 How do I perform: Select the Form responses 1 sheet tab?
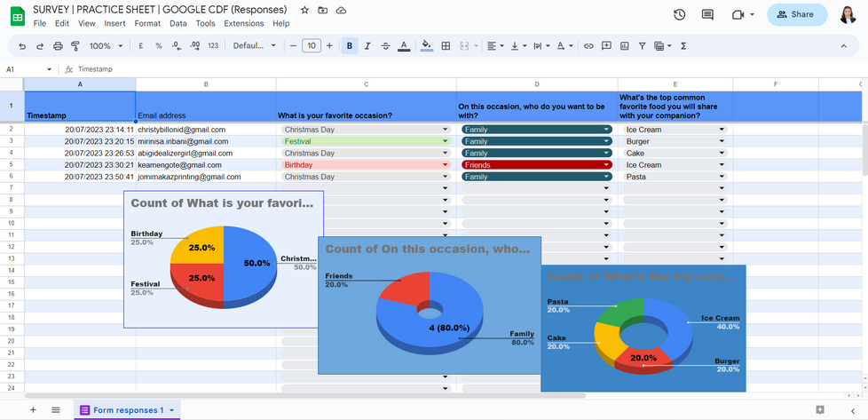[127, 410]
